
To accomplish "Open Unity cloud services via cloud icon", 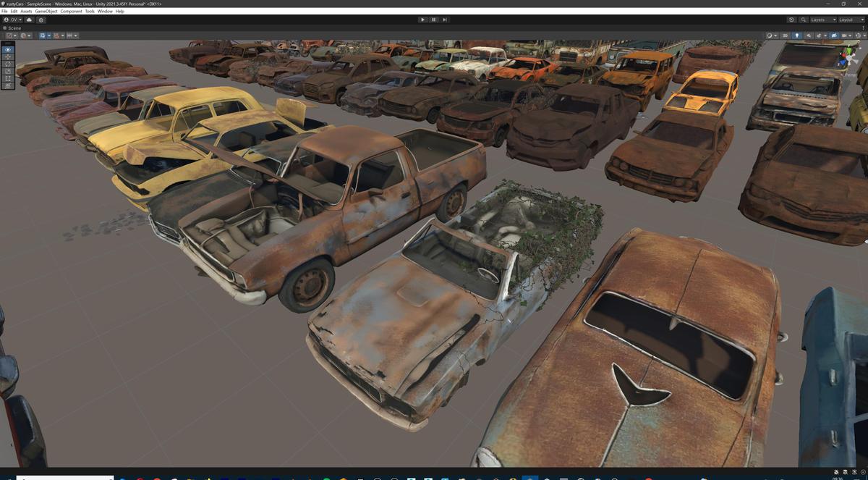I will click(x=30, y=20).
